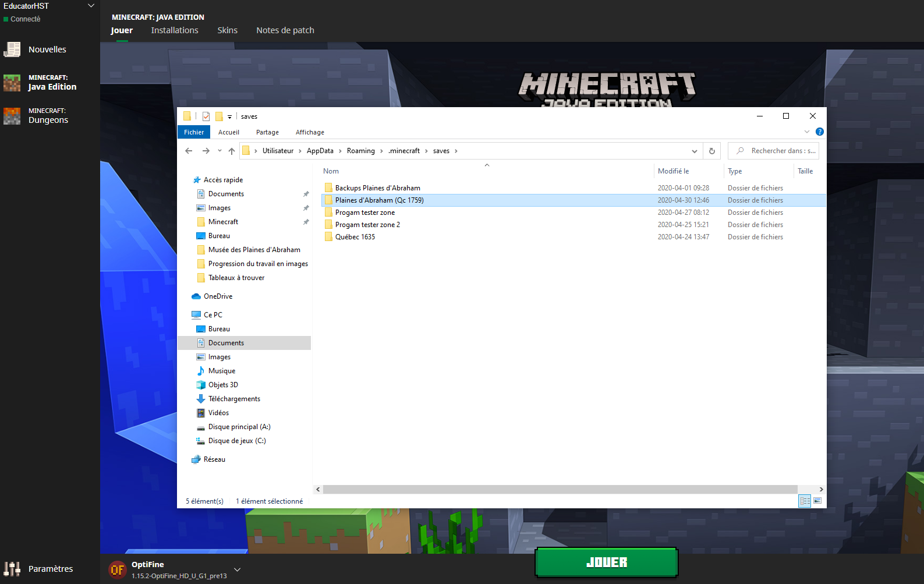This screenshot has width=924, height=584.
Task: Select Documents under Ce PC
Action: coord(244,343)
